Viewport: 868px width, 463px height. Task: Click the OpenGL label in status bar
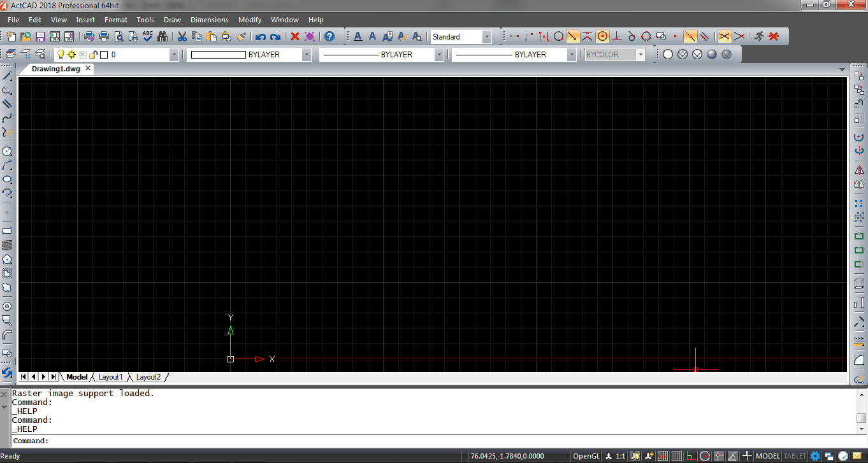pyautogui.click(x=586, y=456)
